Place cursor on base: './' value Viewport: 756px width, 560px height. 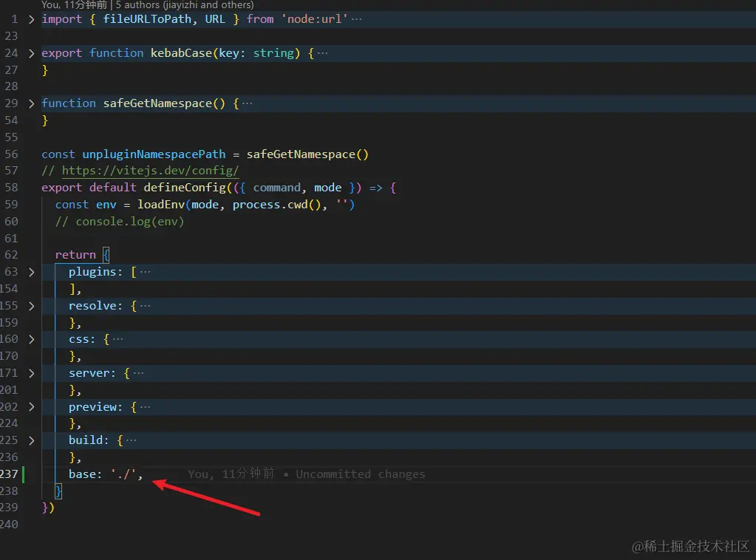pyautogui.click(x=124, y=474)
